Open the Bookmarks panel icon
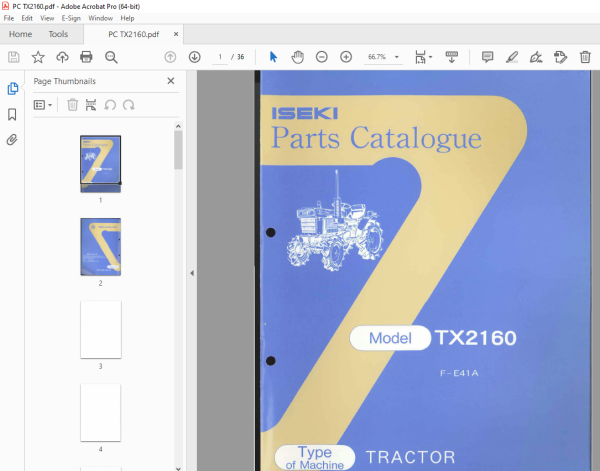The width and height of the screenshot is (600, 471). [x=12, y=114]
